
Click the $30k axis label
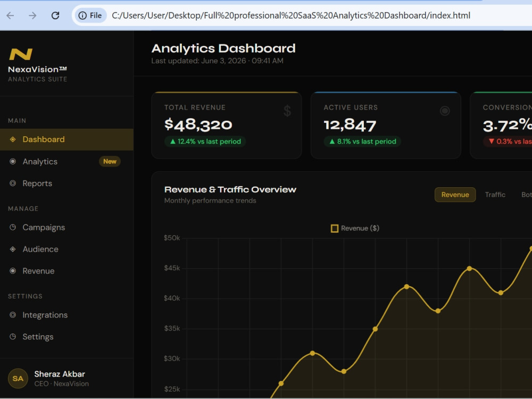pyautogui.click(x=172, y=359)
